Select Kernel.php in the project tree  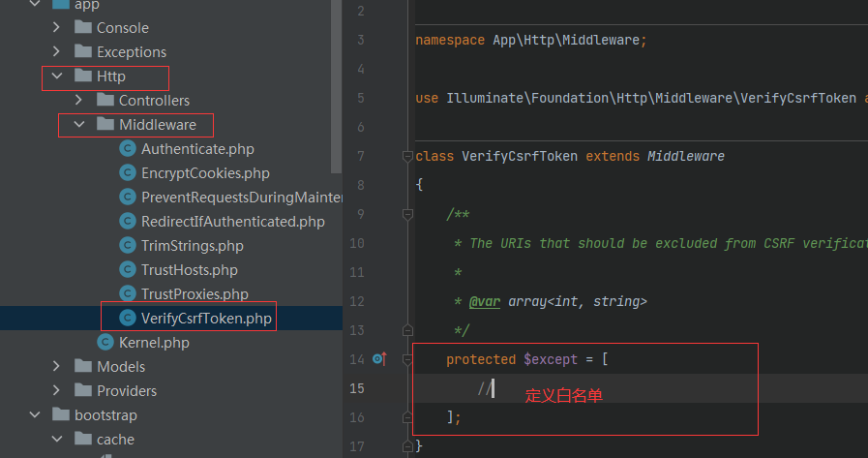(x=154, y=343)
